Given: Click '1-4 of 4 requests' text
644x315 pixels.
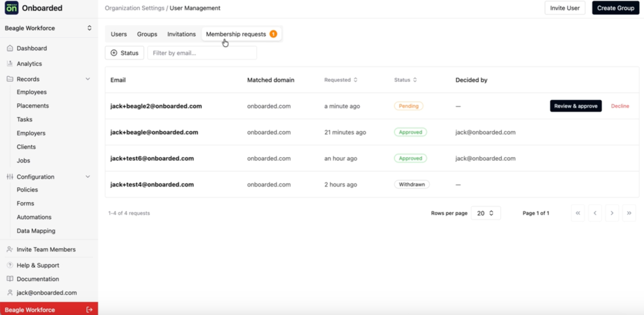Looking at the screenshot, I should 129,213.
